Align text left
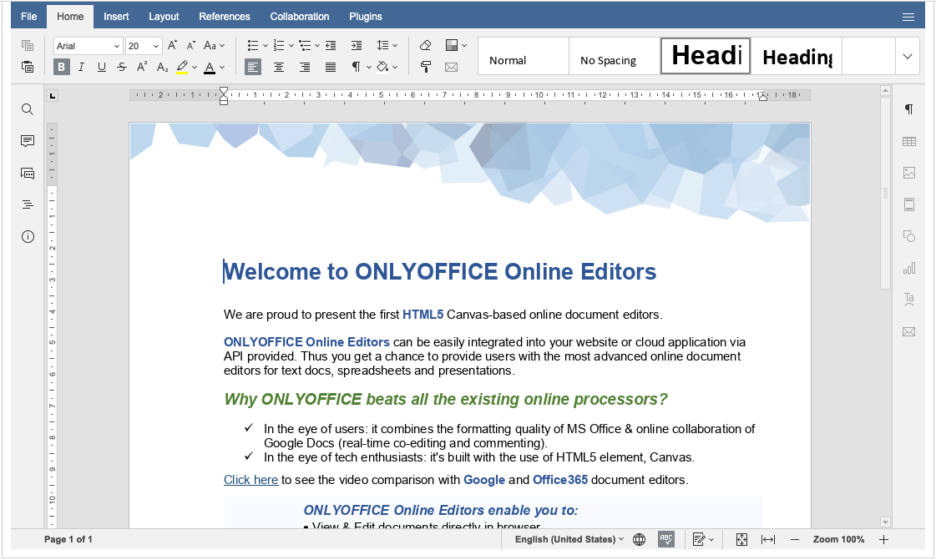 click(253, 67)
